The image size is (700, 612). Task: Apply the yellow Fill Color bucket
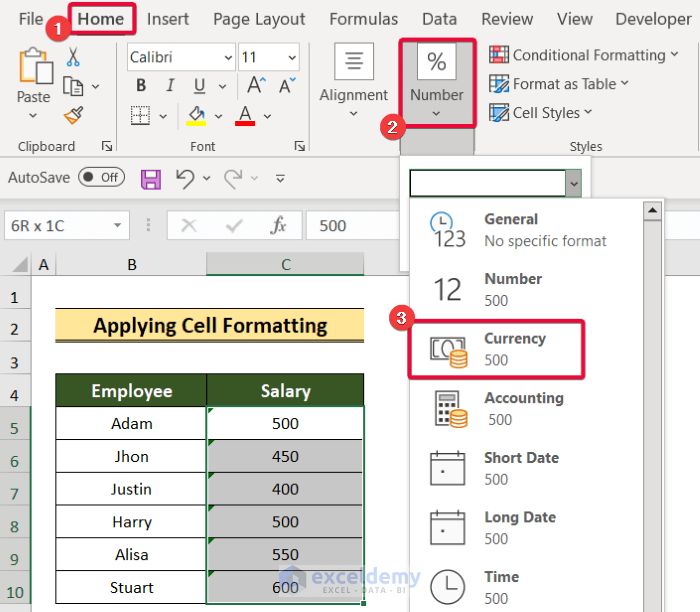pos(196,116)
